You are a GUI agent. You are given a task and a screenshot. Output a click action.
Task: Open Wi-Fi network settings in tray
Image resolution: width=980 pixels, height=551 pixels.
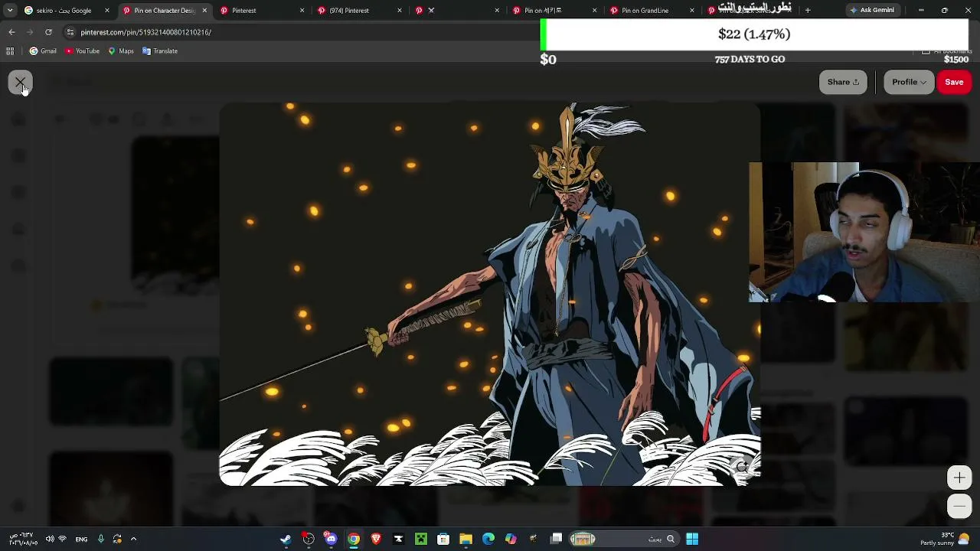(63, 539)
